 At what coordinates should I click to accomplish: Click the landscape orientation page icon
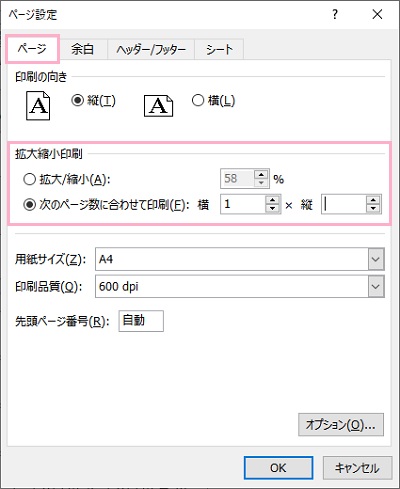click(x=158, y=106)
